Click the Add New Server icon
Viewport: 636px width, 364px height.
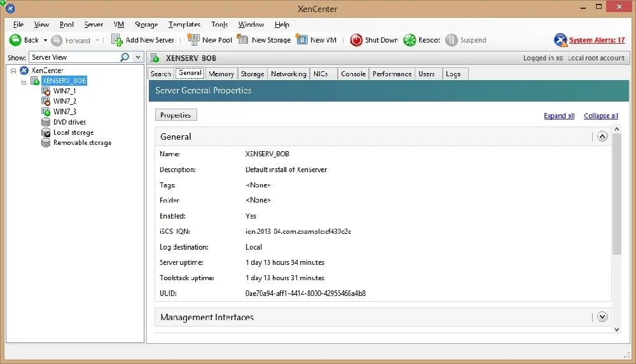tap(117, 40)
